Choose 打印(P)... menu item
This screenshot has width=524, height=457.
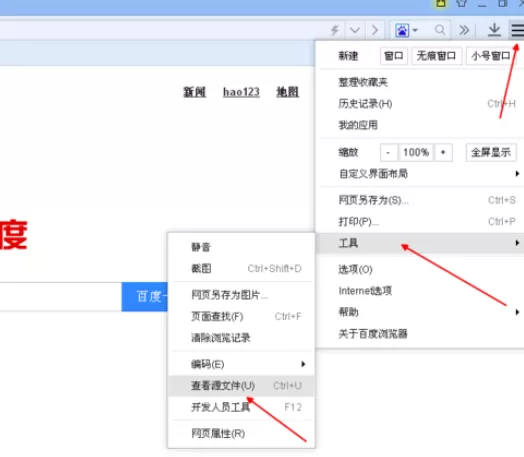click(420, 221)
